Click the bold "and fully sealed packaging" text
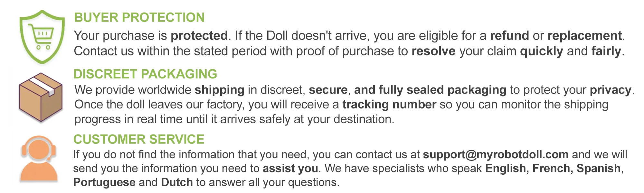The height and width of the screenshot is (193, 644). (x=430, y=90)
